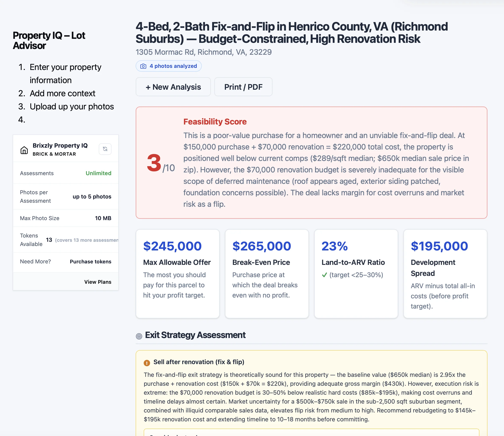Image resolution: width=504 pixels, height=436 pixels.
Task: Open View Plans
Action: point(98,282)
